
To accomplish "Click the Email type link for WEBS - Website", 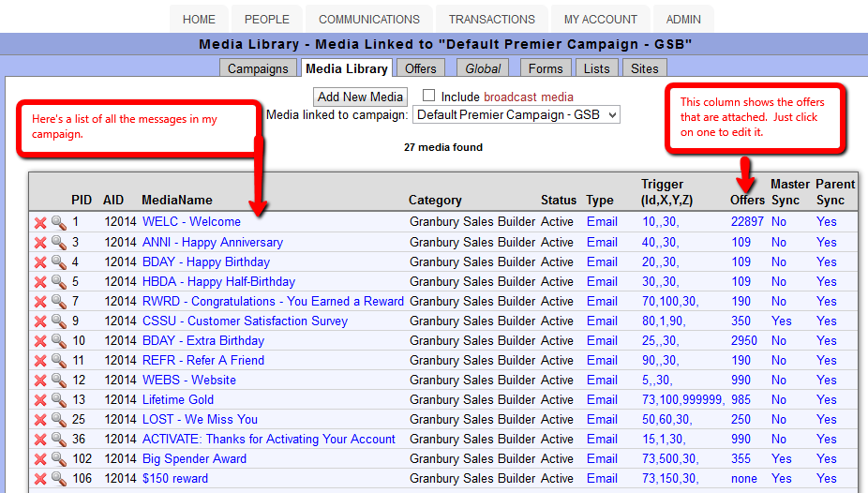I will 602,380.
